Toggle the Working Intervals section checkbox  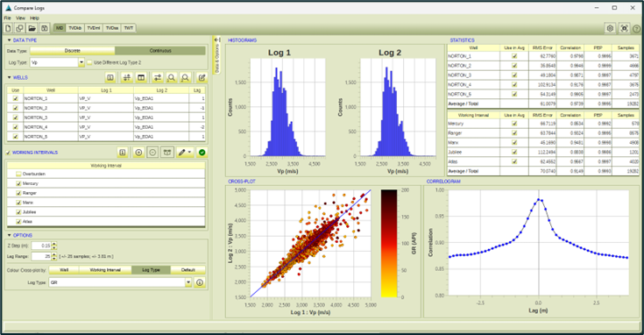[x=8, y=153]
